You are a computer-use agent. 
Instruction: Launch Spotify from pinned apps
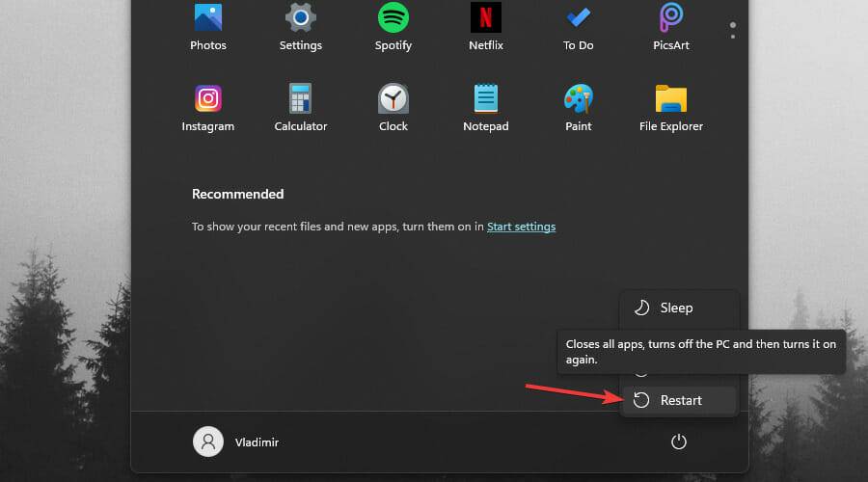coord(393,26)
